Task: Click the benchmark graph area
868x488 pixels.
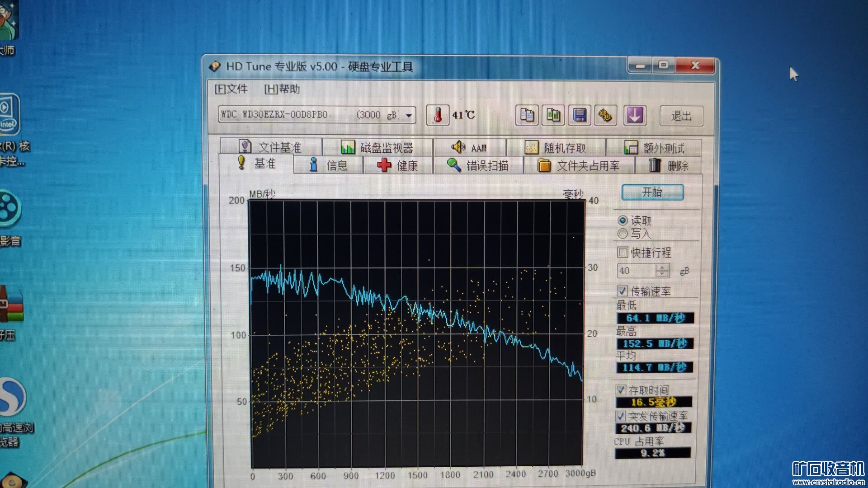Action: click(416, 333)
